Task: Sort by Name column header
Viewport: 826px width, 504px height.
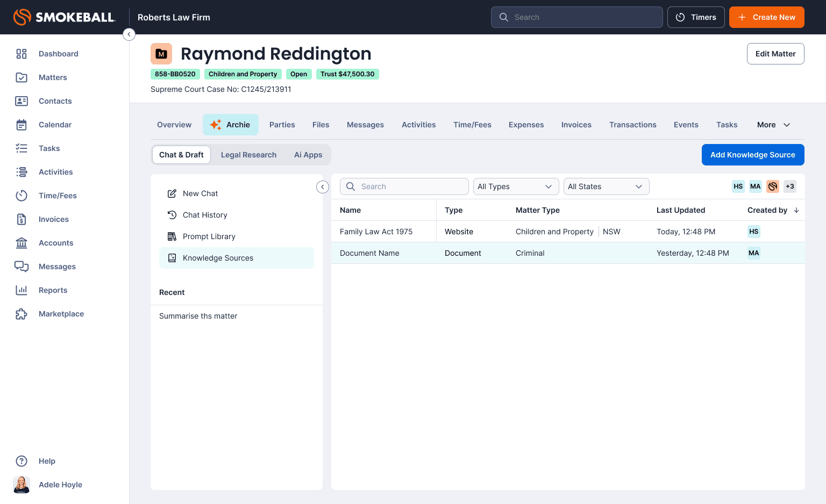Action: coord(350,210)
